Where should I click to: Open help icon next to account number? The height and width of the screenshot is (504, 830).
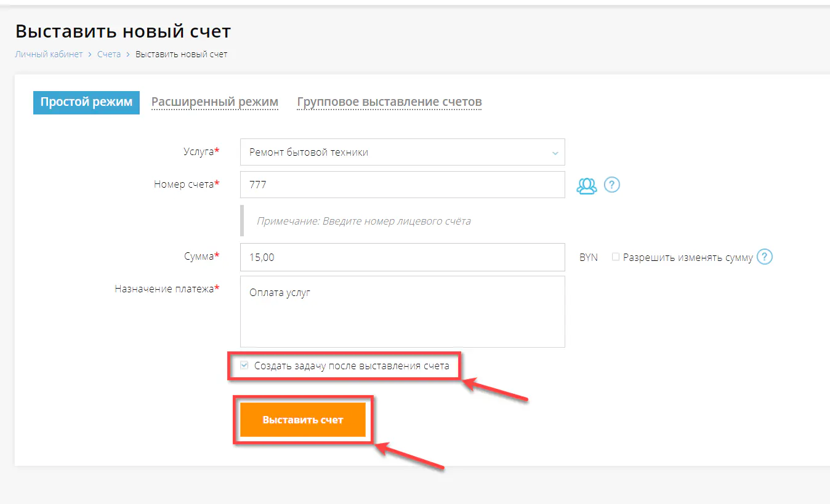611,185
